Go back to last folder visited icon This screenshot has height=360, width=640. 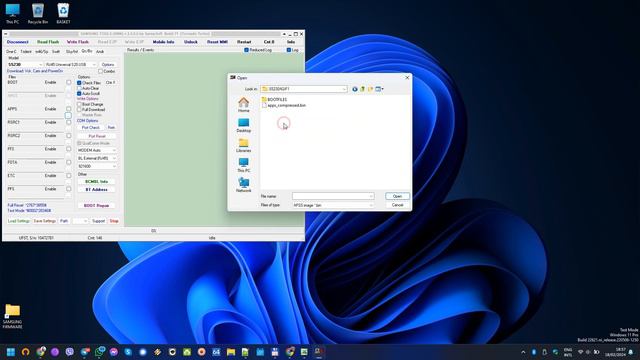355,89
